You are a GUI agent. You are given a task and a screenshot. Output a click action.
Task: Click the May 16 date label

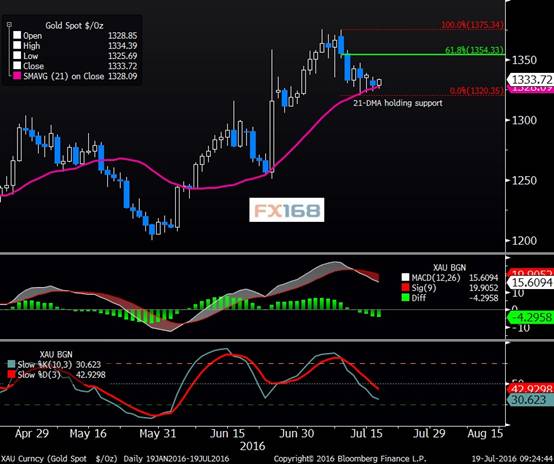88,433
